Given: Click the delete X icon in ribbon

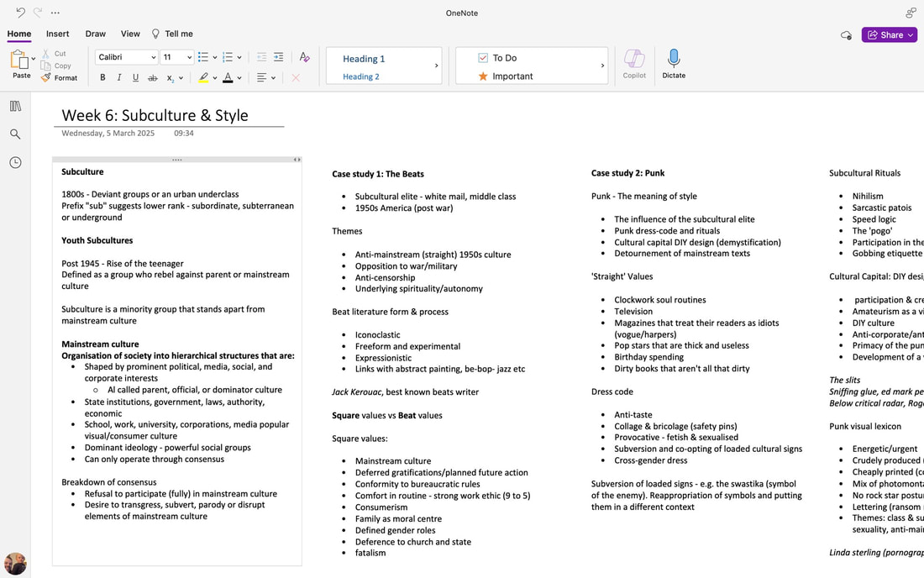Looking at the screenshot, I should (x=296, y=78).
